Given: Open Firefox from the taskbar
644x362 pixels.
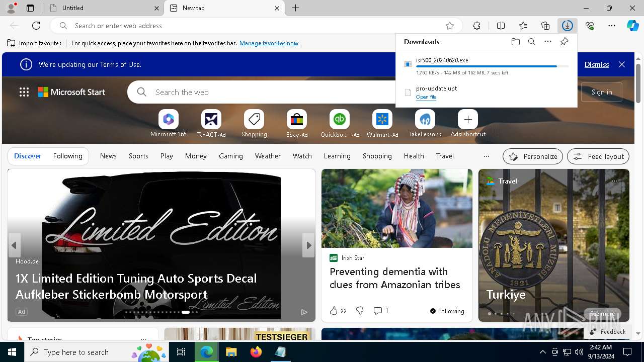Looking at the screenshot, I should [256, 352].
